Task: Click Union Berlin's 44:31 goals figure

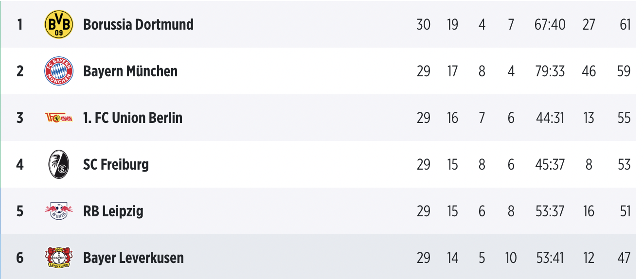Action: coord(550,118)
